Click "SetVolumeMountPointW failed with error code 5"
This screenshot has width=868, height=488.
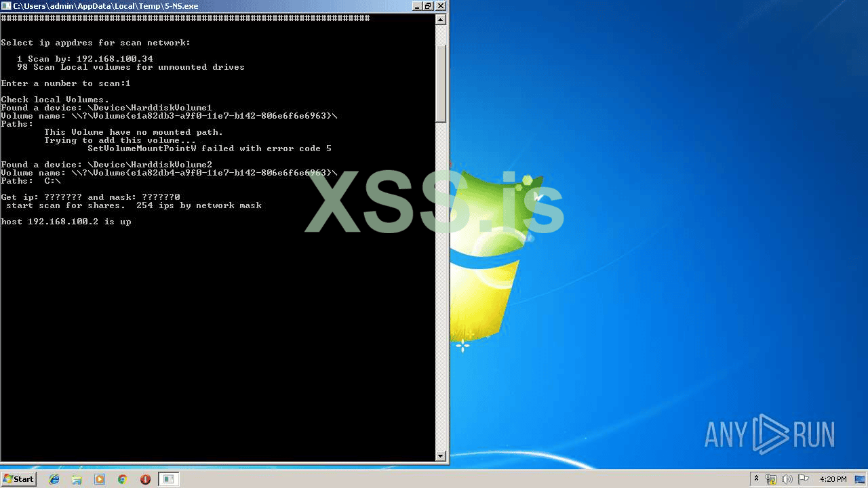pos(210,148)
